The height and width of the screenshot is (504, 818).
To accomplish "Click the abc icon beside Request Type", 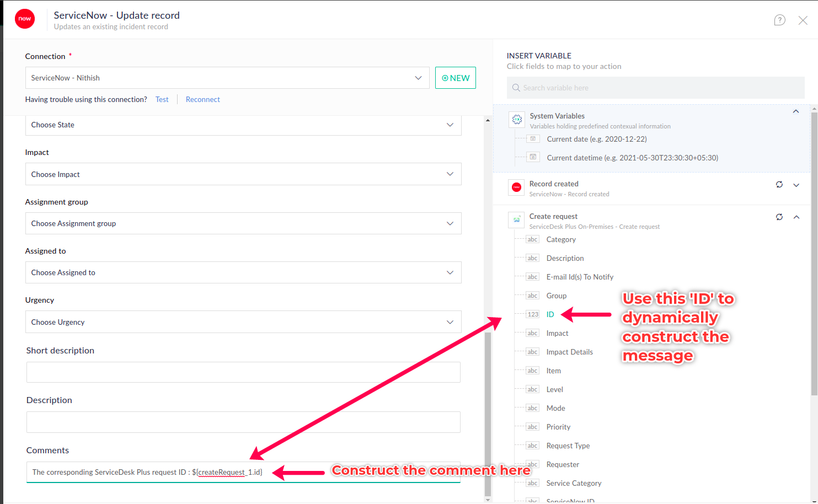I will tap(532, 446).
